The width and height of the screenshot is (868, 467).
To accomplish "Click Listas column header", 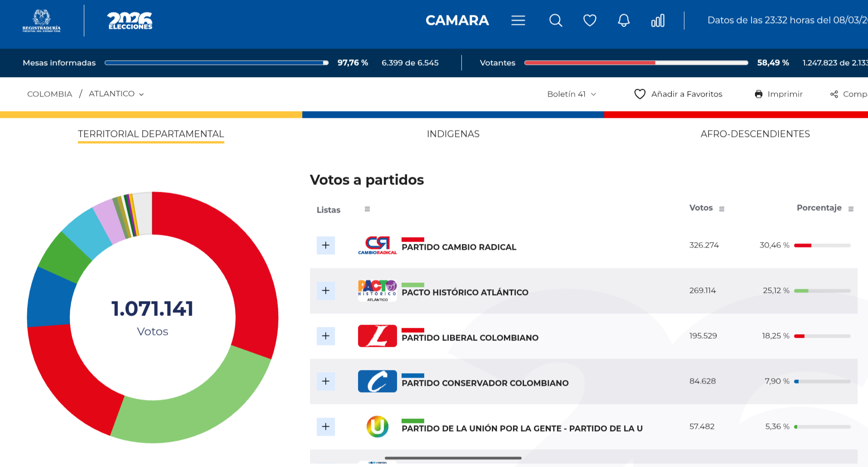I will click(x=328, y=210).
